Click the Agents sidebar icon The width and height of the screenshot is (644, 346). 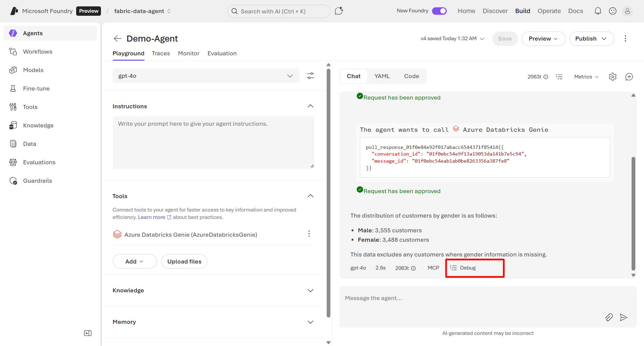pyautogui.click(x=13, y=33)
